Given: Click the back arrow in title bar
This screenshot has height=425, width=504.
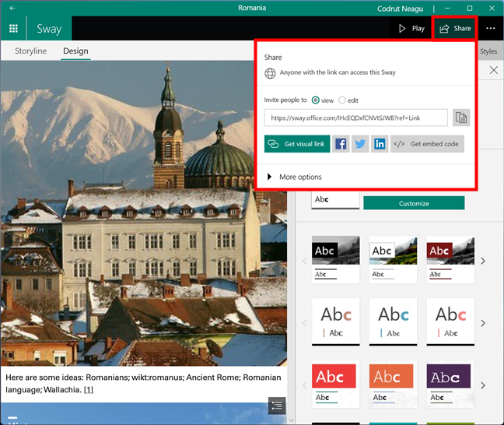Looking at the screenshot, I should (12, 8).
